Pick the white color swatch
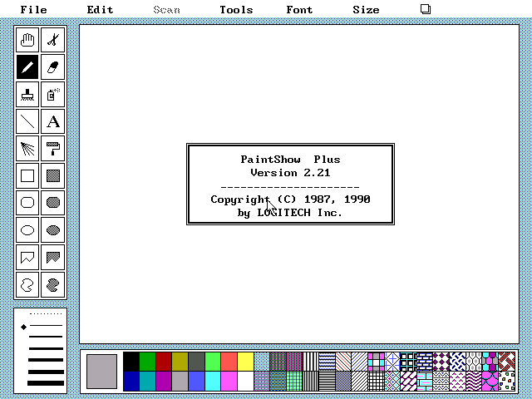 click(x=245, y=381)
